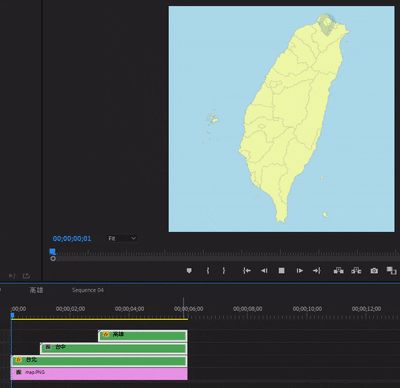Click the Mark Out bracket button

point(224,270)
